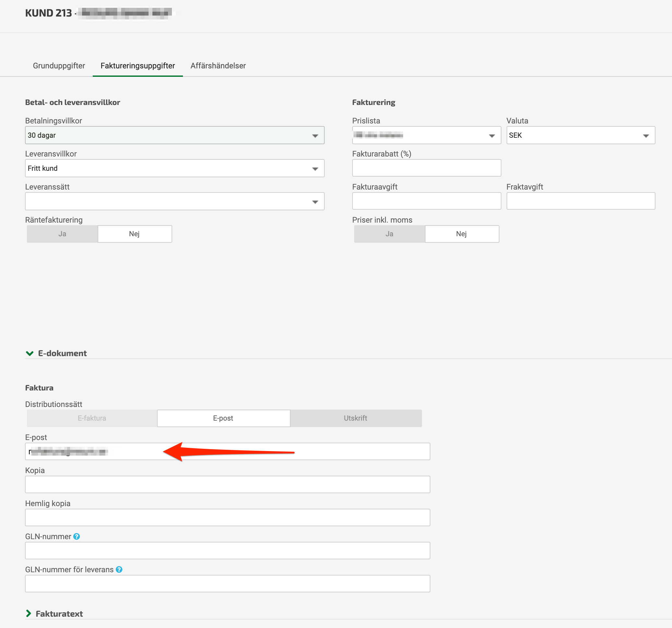This screenshot has height=628, width=672.
Task: Open the Leveransvillkor dropdown showing Fritt kund
Action: [x=174, y=168]
